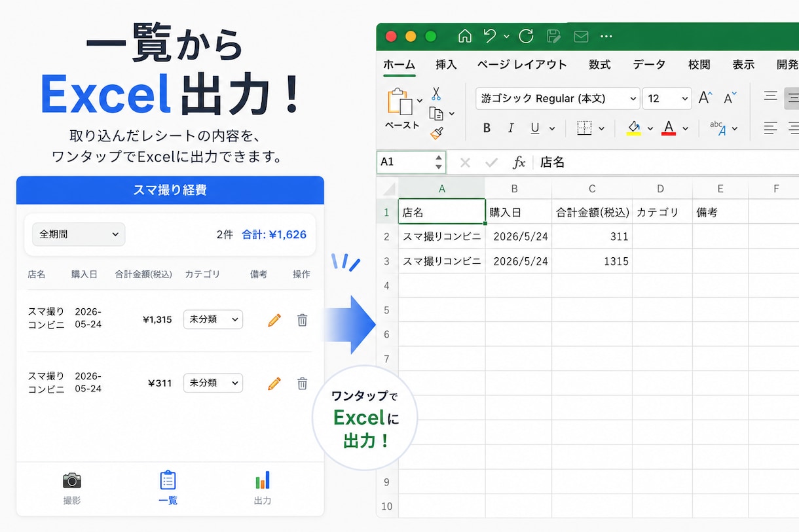Viewport: 799px width, 532px height.
Task: Click the Redo circular arrow icon
Action: 526,37
